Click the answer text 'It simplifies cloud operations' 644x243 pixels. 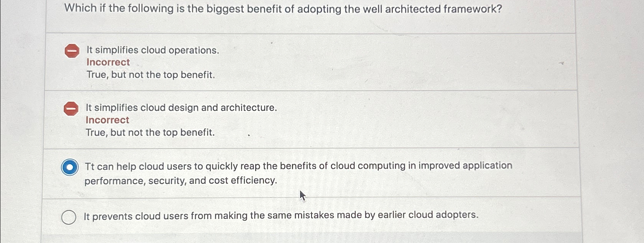click(152, 50)
